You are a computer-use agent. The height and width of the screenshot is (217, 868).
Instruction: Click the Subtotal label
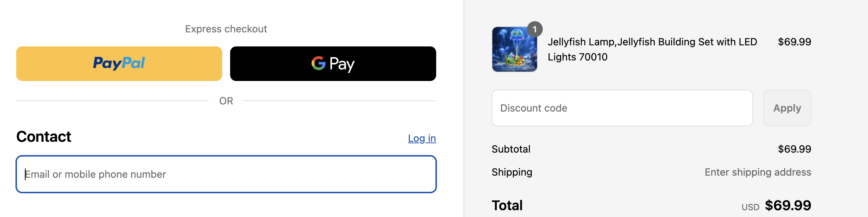tap(511, 149)
